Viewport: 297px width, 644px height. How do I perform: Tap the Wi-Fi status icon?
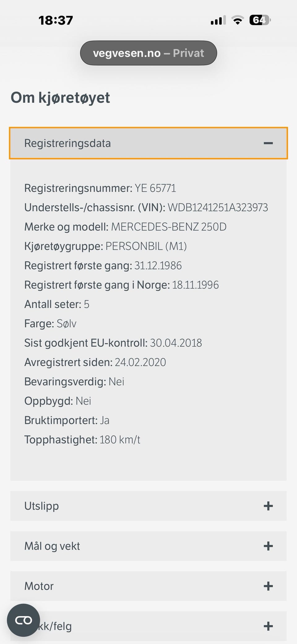[238, 20]
